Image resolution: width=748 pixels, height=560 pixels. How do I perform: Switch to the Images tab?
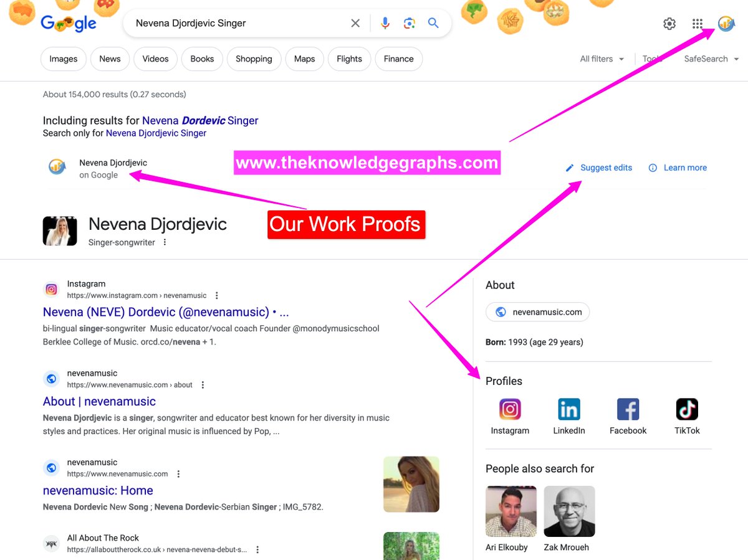coord(63,59)
